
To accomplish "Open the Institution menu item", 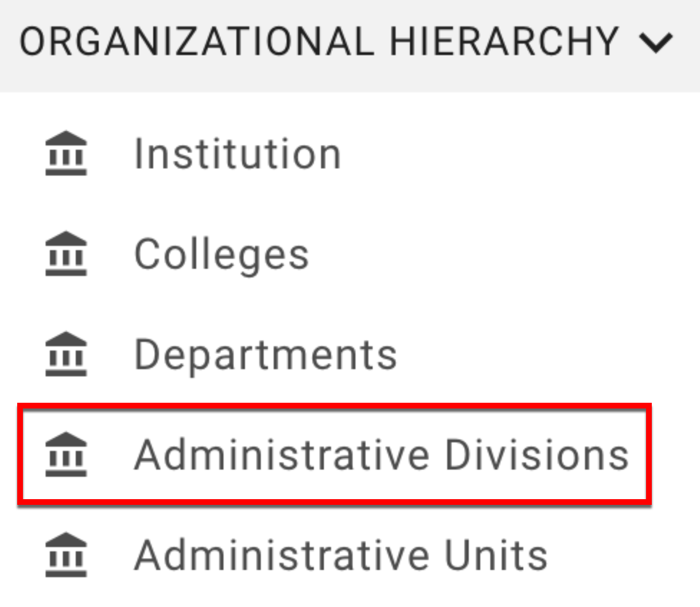I will [238, 154].
